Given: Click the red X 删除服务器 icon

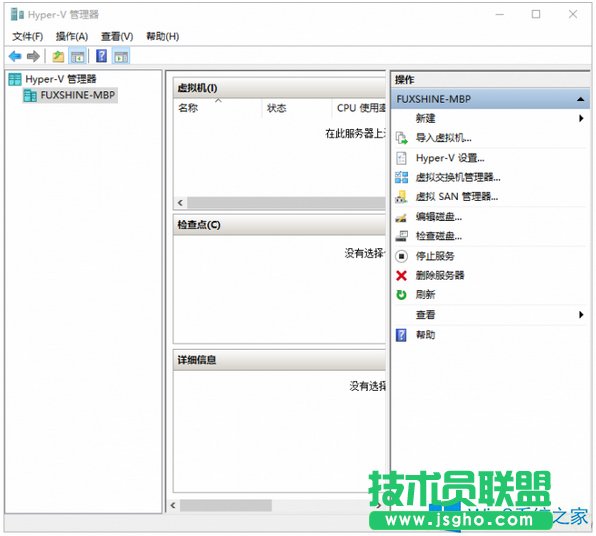Looking at the screenshot, I should tap(401, 275).
